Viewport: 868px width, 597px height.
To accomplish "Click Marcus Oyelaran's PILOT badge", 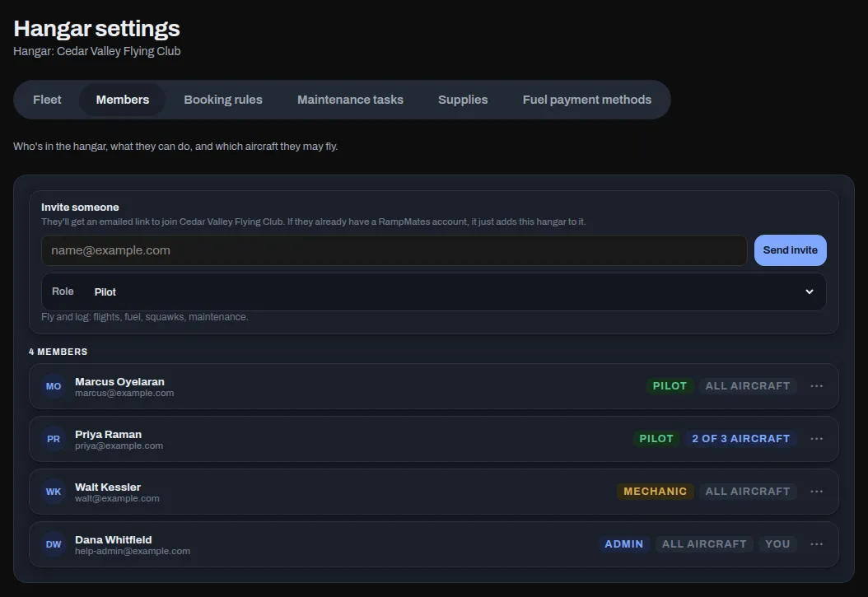I will [670, 385].
